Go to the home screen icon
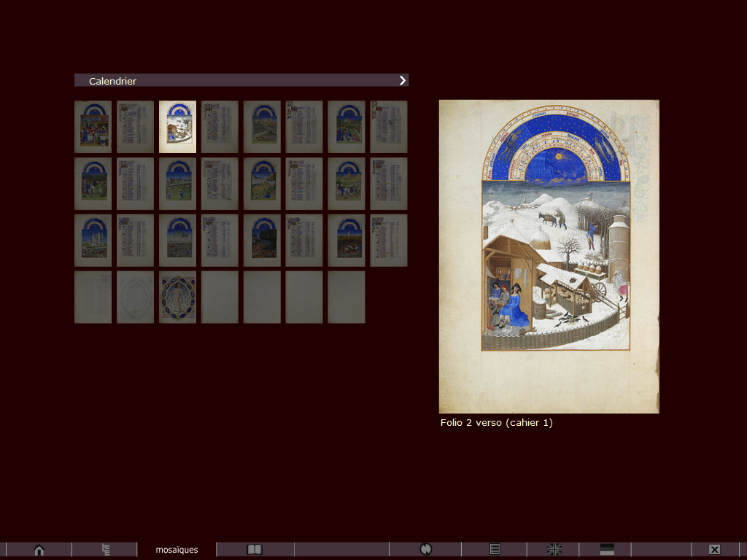The height and width of the screenshot is (560, 747). (x=39, y=550)
